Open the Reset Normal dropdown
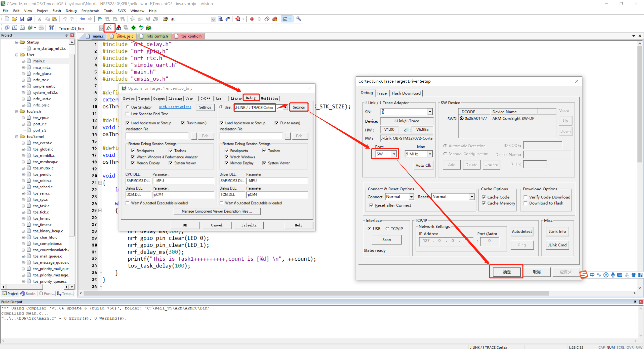 (472, 197)
